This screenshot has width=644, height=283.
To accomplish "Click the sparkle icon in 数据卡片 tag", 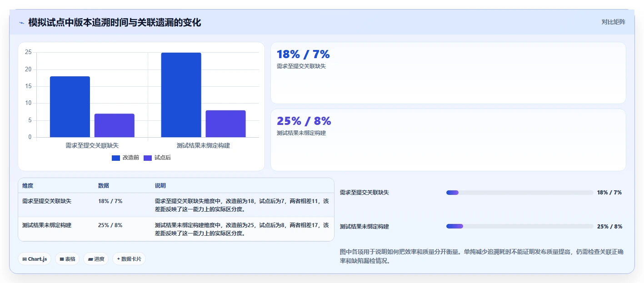I will click(x=118, y=259).
